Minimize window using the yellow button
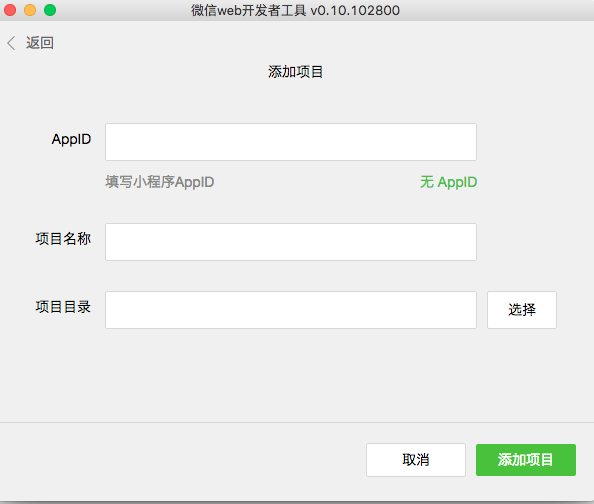Screen dimensions: 594x504 [30, 10]
